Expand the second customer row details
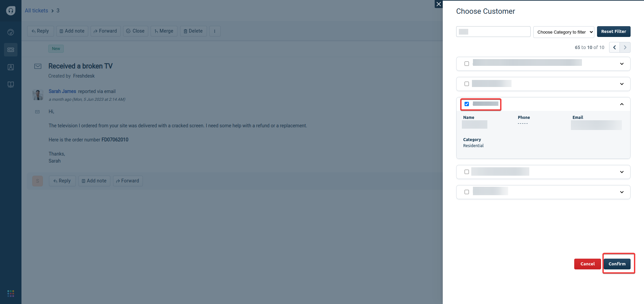This screenshot has width=644, height=304. click(622, 84)
